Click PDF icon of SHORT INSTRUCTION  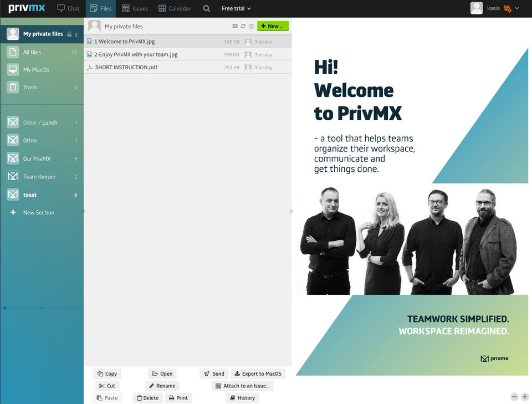pos(90,68)
